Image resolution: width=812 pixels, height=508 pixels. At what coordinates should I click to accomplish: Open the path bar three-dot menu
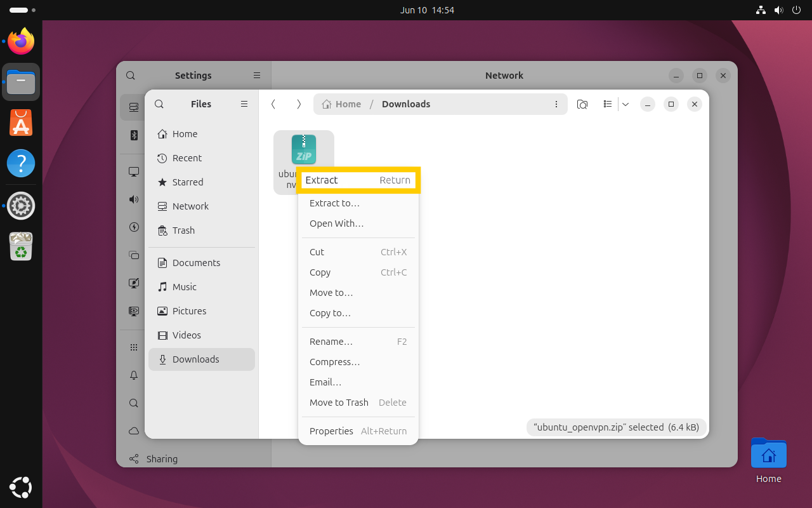tap(556, 104)
